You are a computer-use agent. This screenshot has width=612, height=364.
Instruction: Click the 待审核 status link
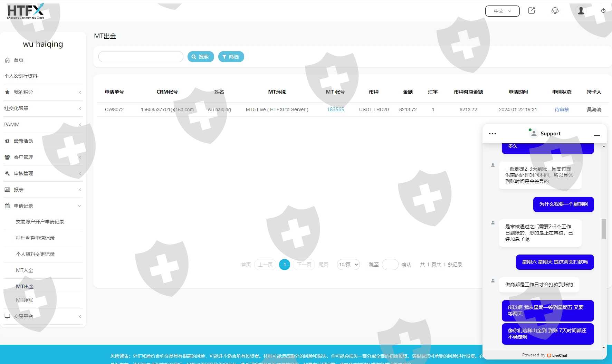562,109
